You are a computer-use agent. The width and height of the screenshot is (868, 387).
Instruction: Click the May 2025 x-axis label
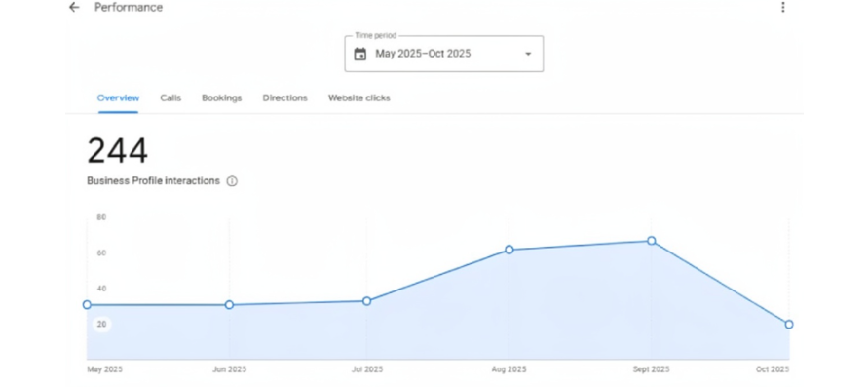click(x=104, y=369)
